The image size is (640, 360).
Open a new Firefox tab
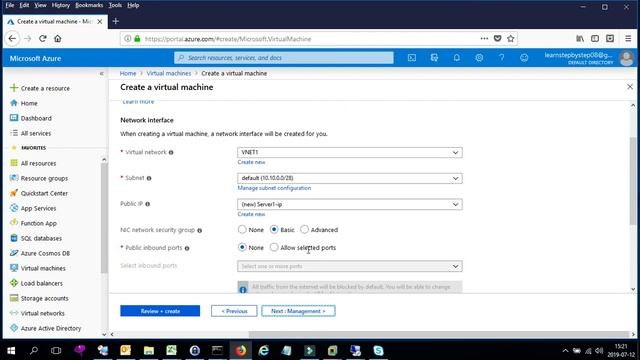coord(116,21)
